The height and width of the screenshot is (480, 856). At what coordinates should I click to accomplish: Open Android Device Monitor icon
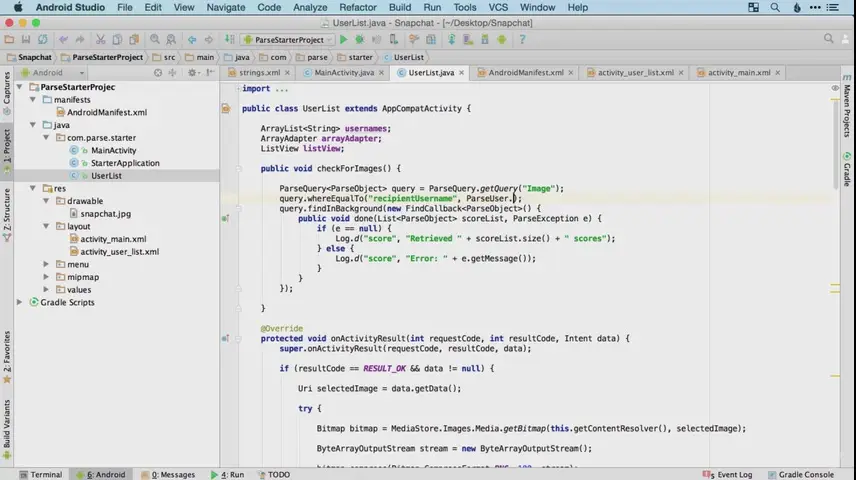click(502, 39)
